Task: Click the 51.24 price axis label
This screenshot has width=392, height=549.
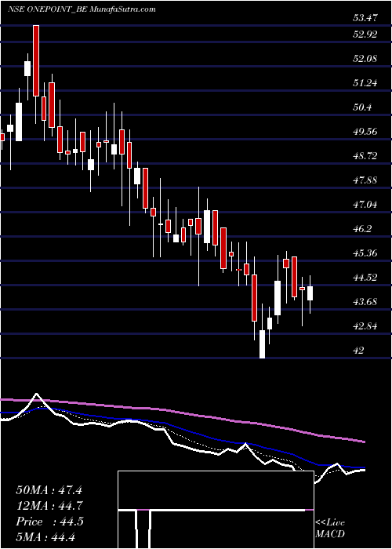Action: click(x=365, y=83)
